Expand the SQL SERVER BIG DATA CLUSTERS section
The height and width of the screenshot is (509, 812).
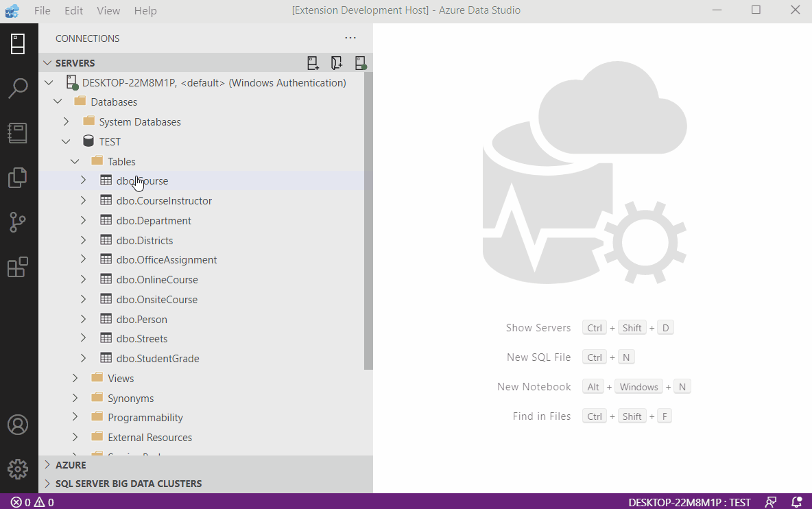click(47, 484)
